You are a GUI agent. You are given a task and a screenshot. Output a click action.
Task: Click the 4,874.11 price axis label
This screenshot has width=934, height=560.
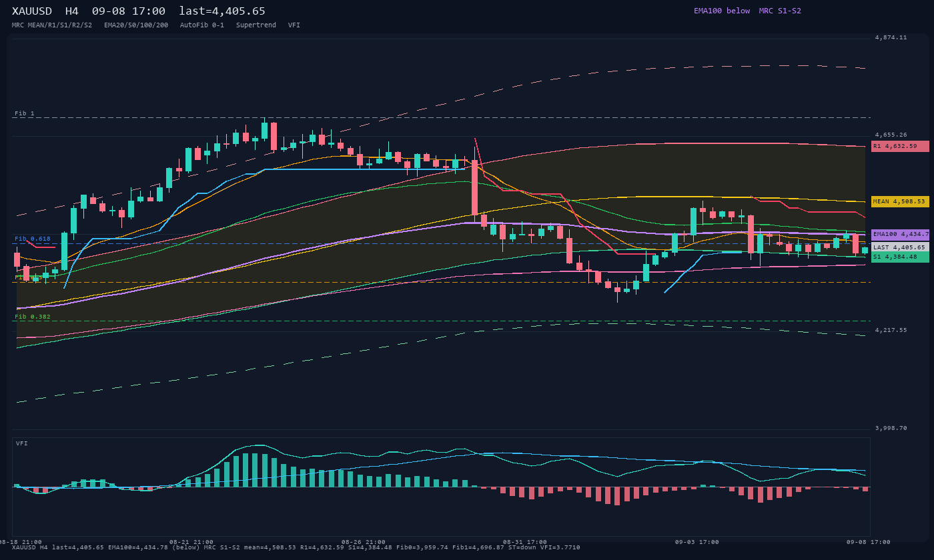click(891, 37)
